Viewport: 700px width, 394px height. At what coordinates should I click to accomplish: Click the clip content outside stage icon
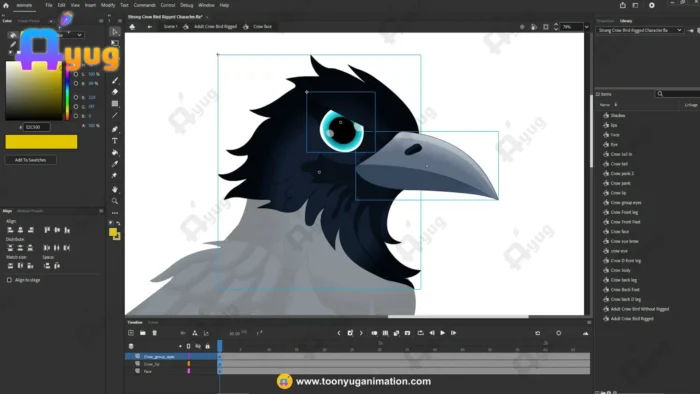(x=546, y=27)
